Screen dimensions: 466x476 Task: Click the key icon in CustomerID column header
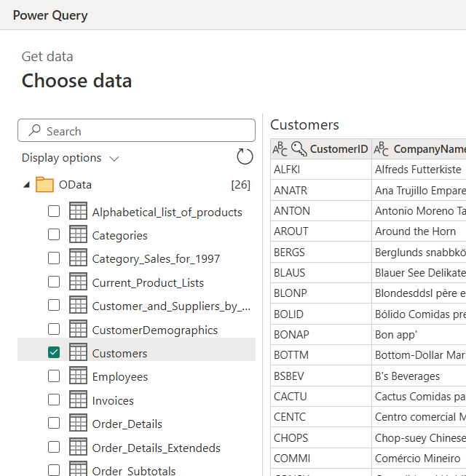(x=299, y=149)
